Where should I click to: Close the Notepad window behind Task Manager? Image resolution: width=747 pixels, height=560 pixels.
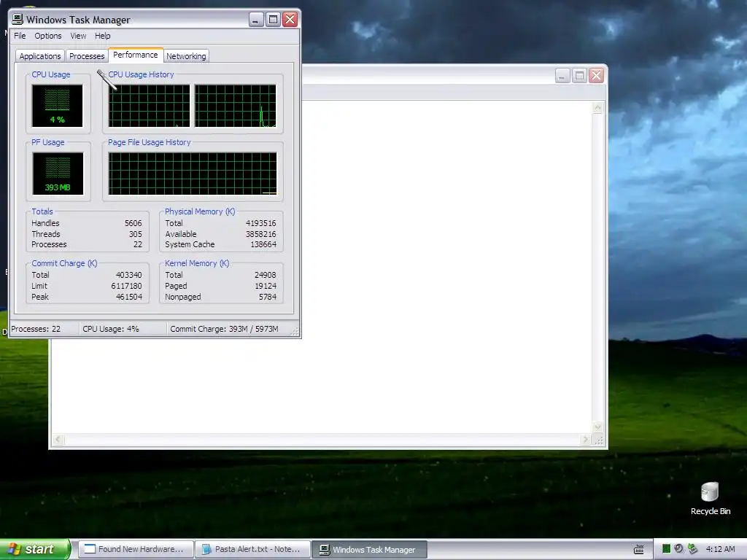tap(597, 76)
